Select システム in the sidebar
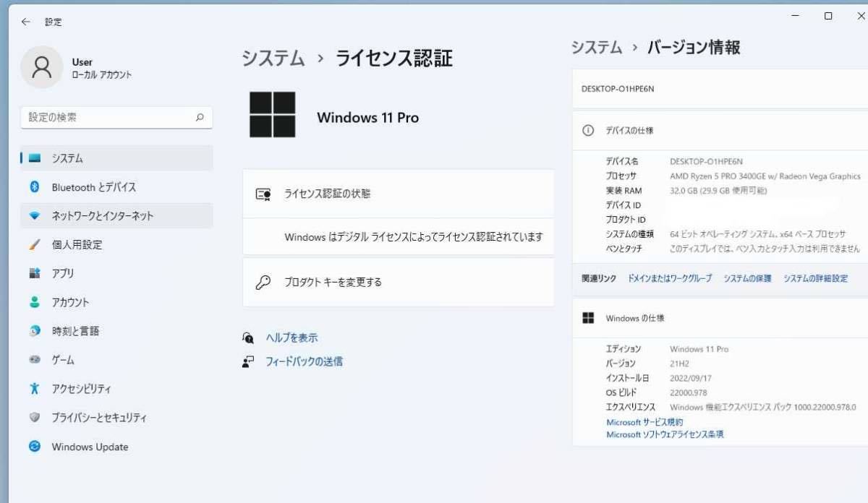Image resolution: width=868 pixels, height=503 pixels. pos(116,158)
